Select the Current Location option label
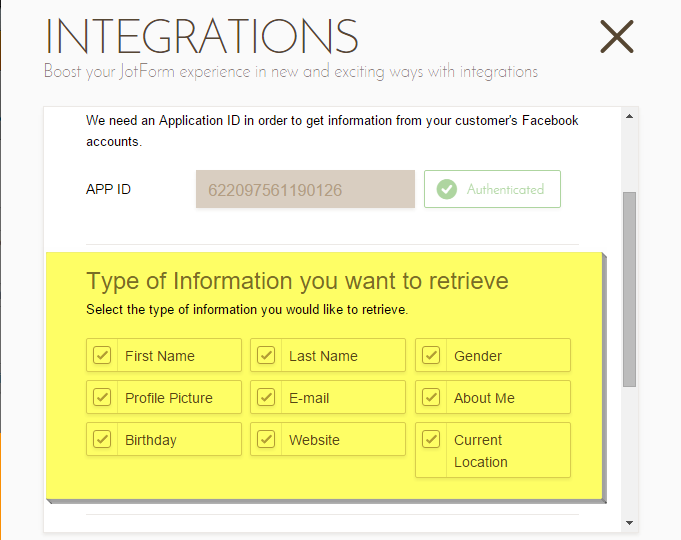 480,451
